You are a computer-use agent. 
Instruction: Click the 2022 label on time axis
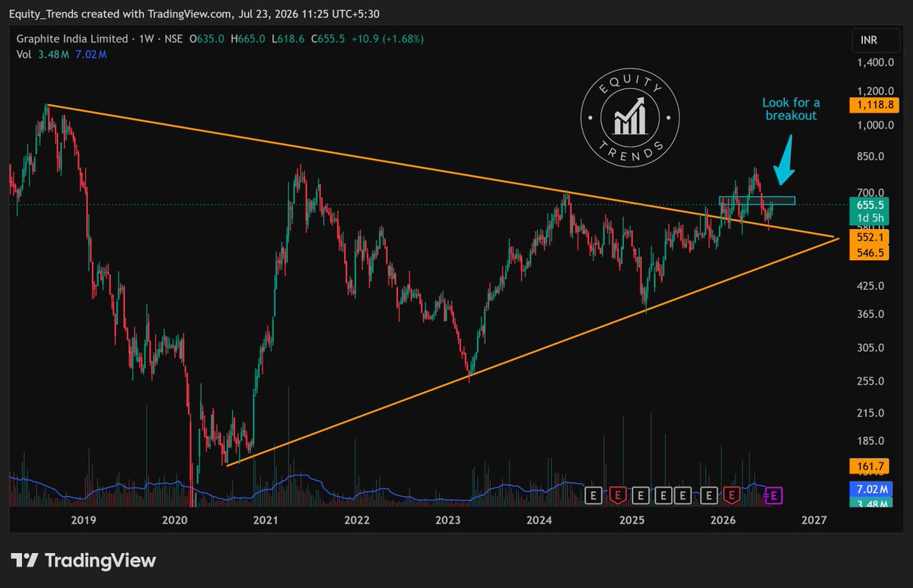click(x=357, y=520)
